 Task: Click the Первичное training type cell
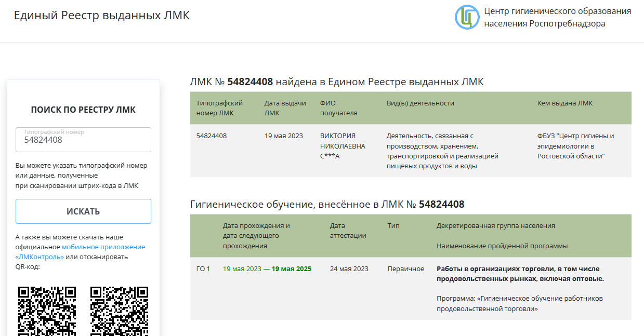tap(405, 269)
